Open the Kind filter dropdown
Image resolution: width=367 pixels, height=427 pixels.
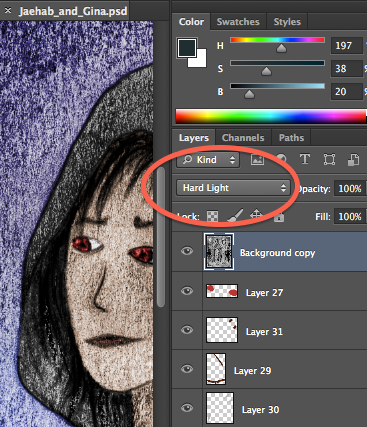208,160
